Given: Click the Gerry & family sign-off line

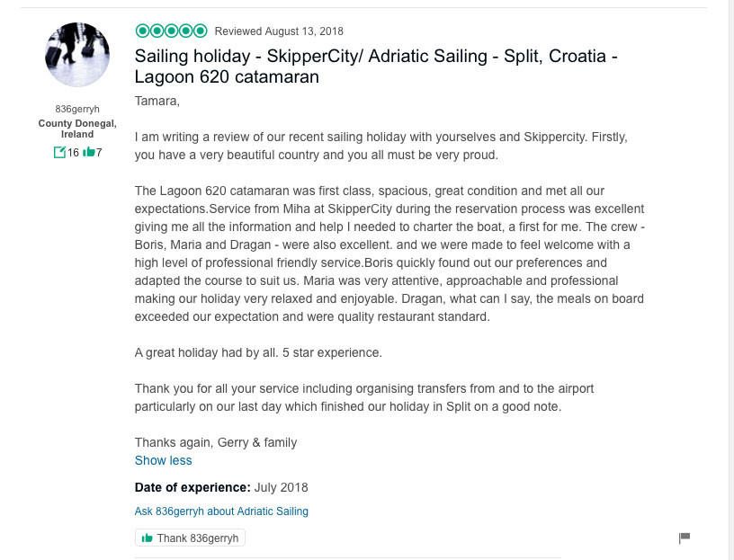Looking at the screenshot, I should [216, 442].
